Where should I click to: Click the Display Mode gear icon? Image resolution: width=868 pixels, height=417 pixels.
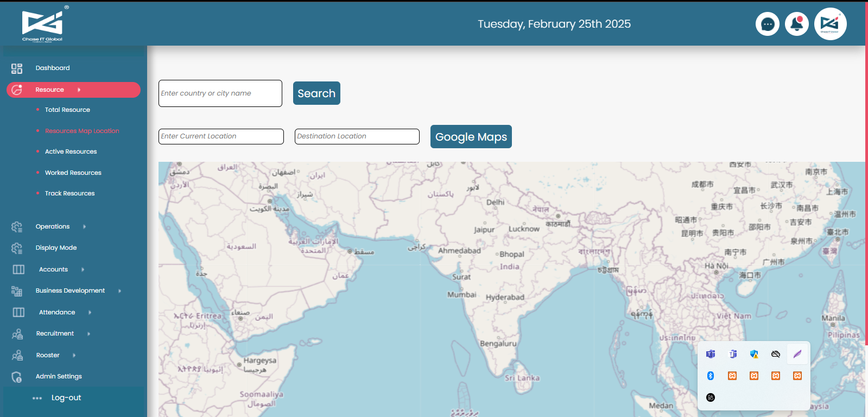coord(17,248)
